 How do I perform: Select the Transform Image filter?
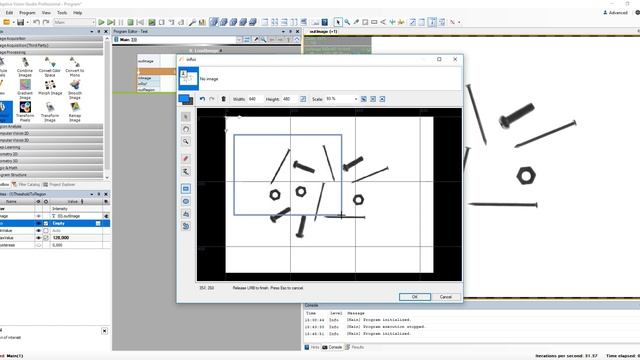(50, 112)
